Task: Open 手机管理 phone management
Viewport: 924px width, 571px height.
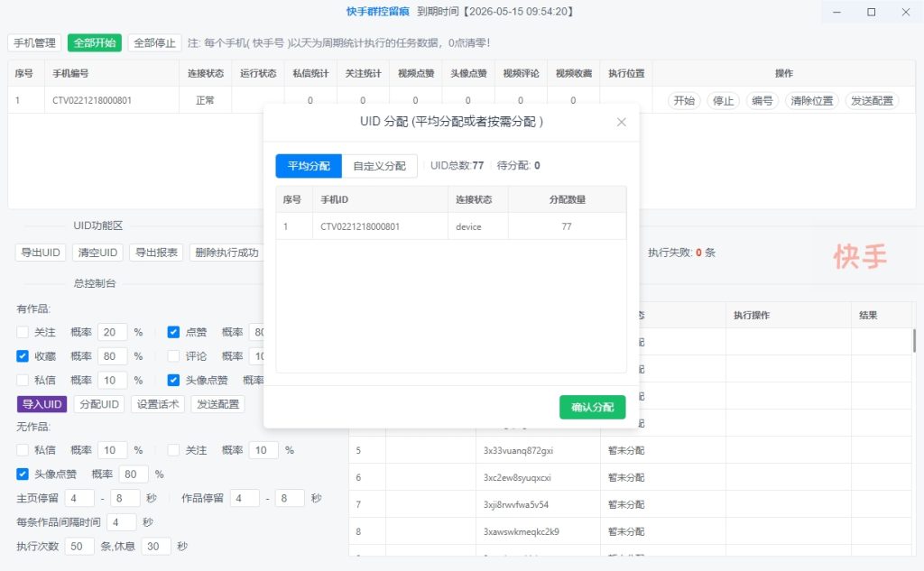Action: pos(33,42)
